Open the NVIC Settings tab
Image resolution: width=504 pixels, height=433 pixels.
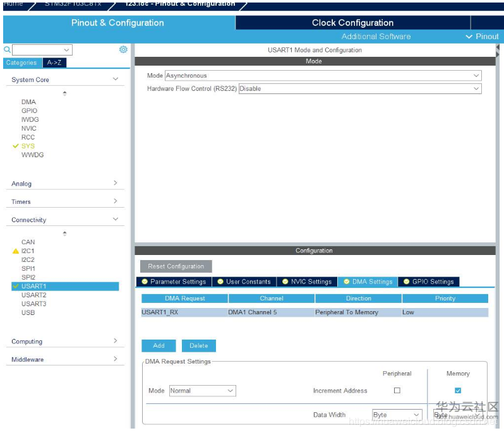pyautogui.click(x=307, y=282)
